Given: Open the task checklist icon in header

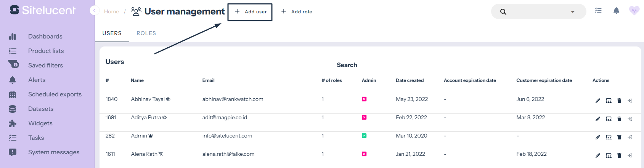Looking at the screenshot, I should pyautogui.click(x=598, y=11).
